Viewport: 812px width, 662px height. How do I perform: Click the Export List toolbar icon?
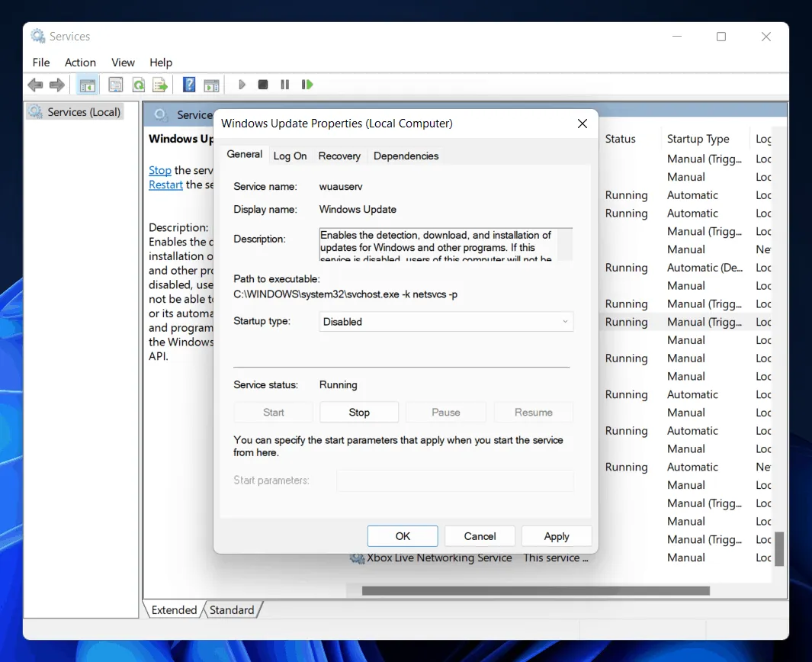point(160,85)
